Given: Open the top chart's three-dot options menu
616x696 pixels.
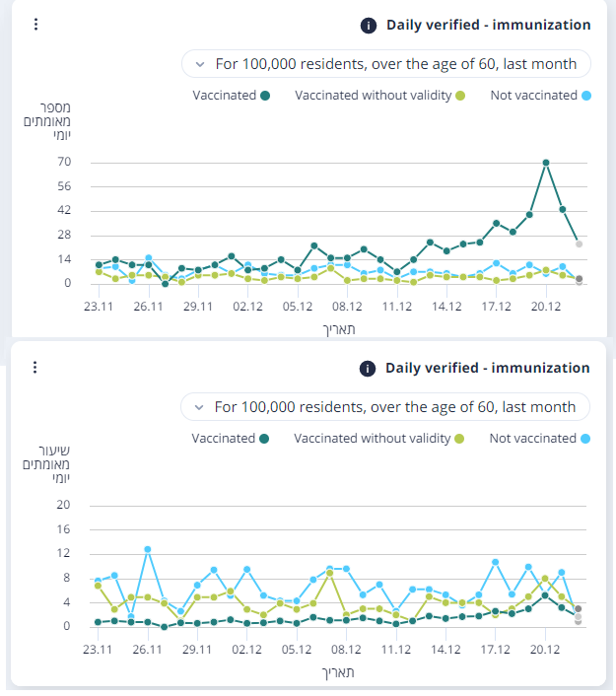Looking at the screenshot, I should click(x=35, y=25).
